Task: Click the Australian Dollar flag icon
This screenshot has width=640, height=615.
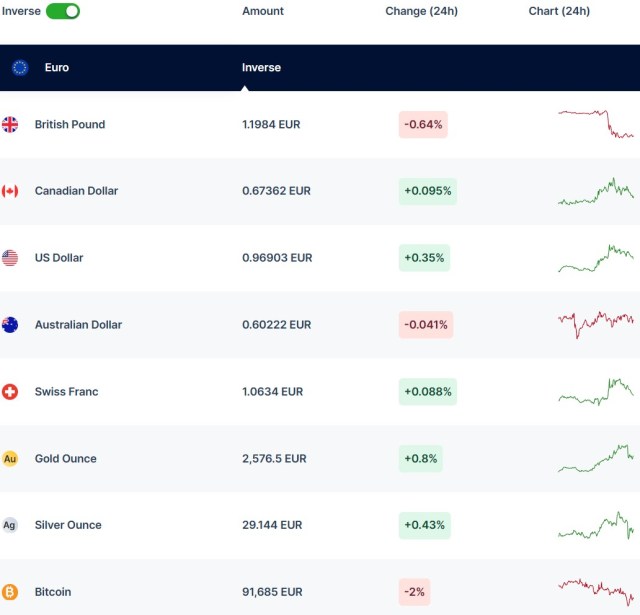Action: point(10,325)
